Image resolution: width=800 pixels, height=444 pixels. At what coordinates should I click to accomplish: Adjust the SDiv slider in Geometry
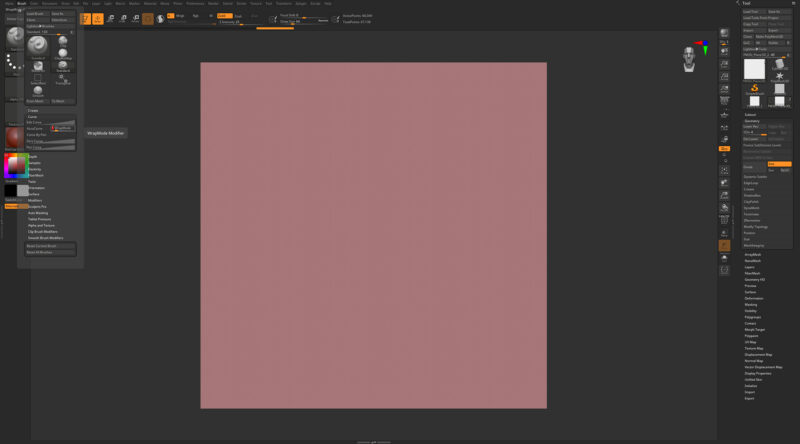pyautogui.click(x=755, y=133)
